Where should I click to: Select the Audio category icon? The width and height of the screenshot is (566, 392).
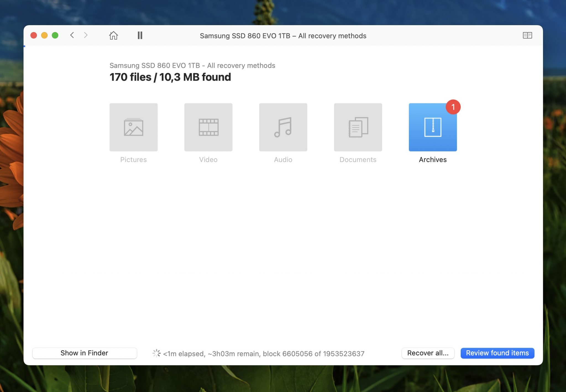tap(283, 127)
